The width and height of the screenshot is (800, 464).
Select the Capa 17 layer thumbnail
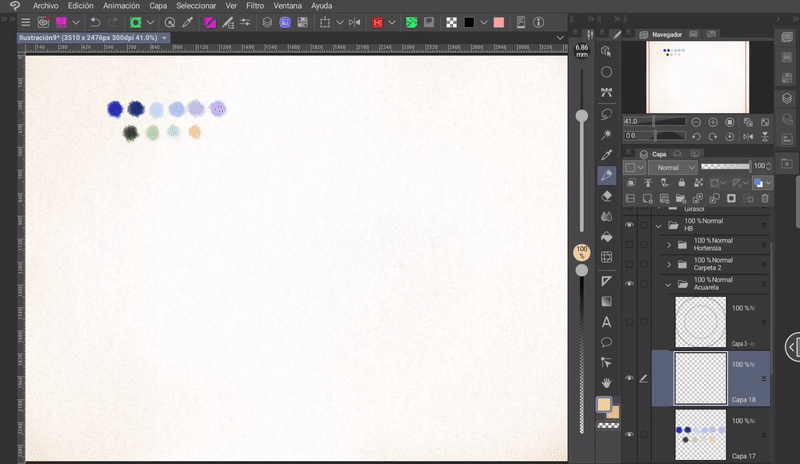coord(700,435)
